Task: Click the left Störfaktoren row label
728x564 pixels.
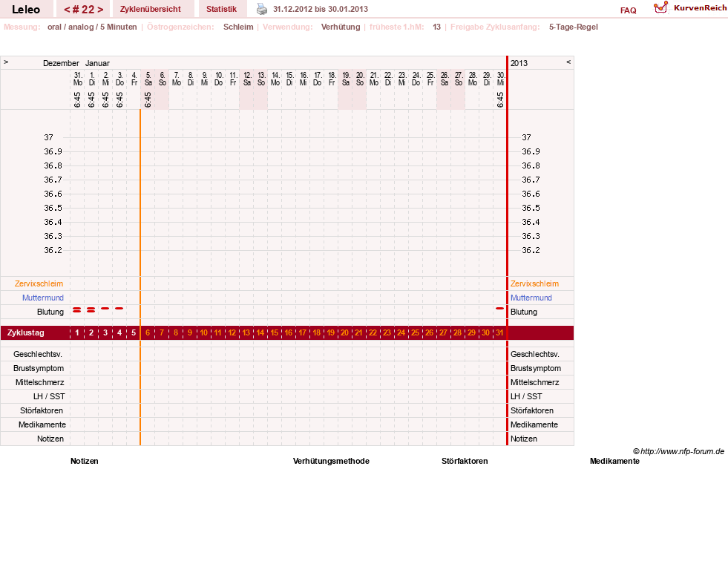Action: tap(42, 411)
